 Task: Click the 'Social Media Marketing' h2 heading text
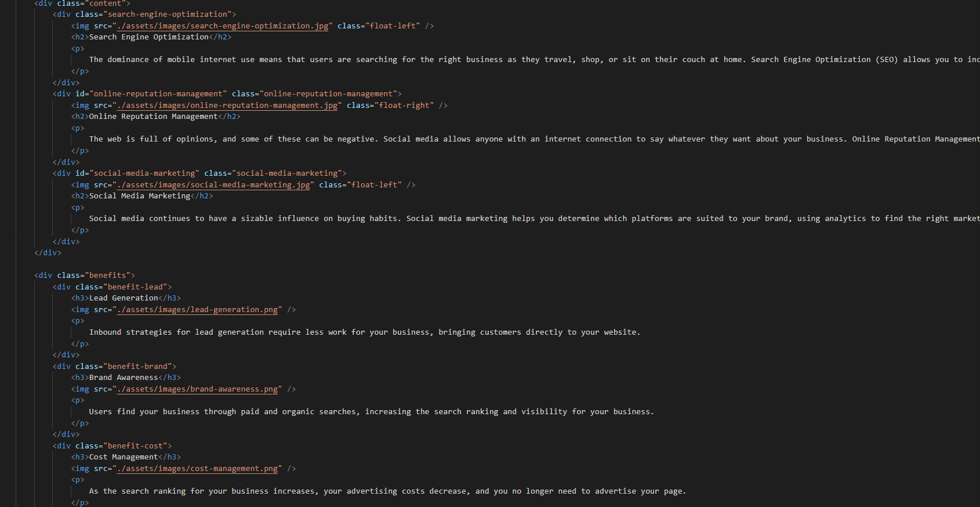pos(140,196)
